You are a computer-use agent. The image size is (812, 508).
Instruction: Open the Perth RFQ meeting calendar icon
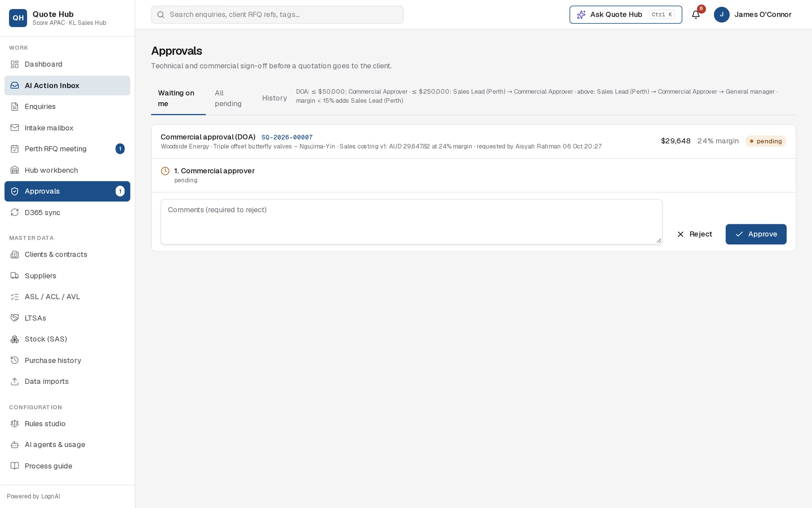coord(15,149)
